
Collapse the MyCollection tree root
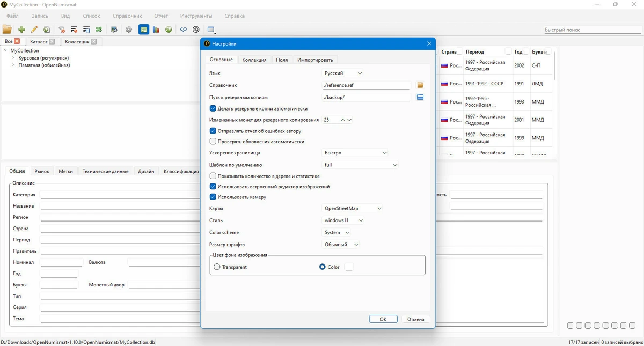(x=5, y=50)
